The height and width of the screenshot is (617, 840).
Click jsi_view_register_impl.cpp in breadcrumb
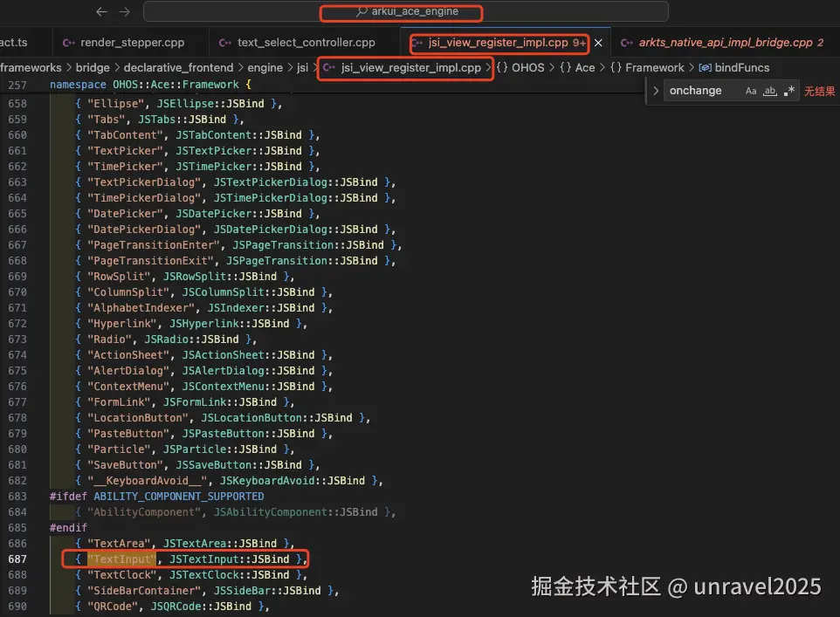click(x=410, y=67)
